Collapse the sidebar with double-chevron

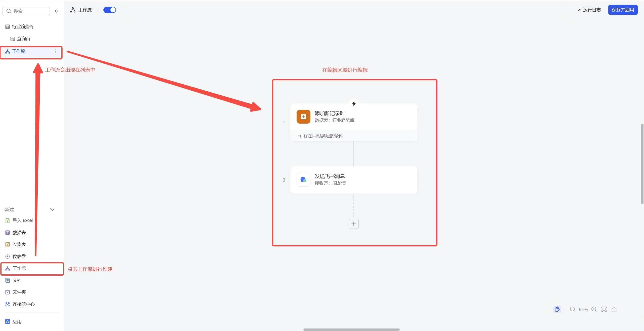tap(57, 11)
